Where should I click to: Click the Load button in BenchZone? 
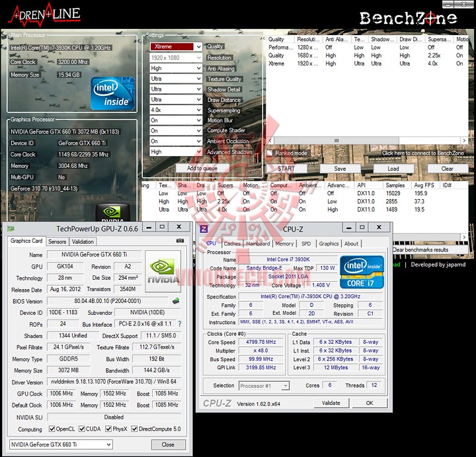[x=393, y=169]
